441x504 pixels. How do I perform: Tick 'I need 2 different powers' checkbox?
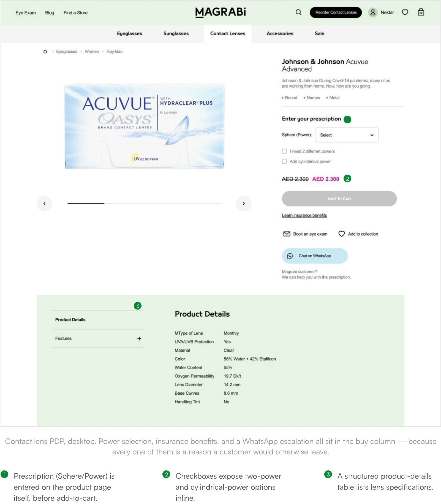tap(284, 151)
